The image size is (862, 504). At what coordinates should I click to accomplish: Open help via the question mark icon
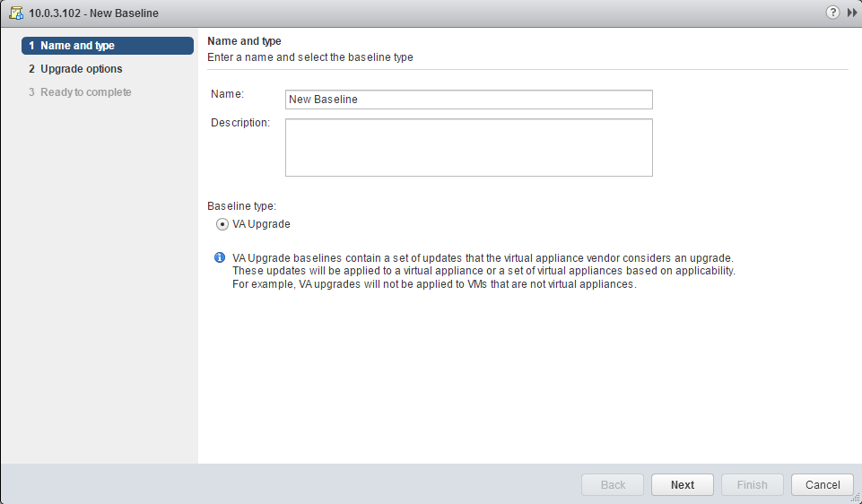click(x=832, y=13)
